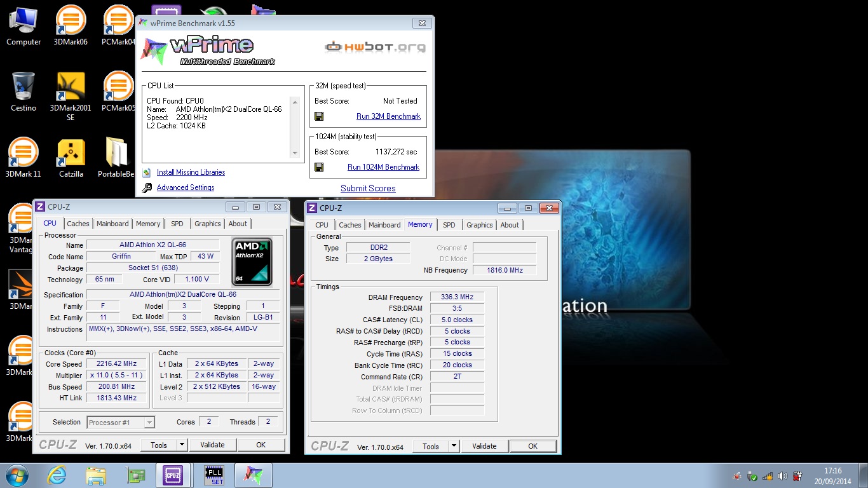Click the HT Link value 1813.43 MHz
Image resolution: width=868 pixels, height=488 pixels.
pos(117,398)
